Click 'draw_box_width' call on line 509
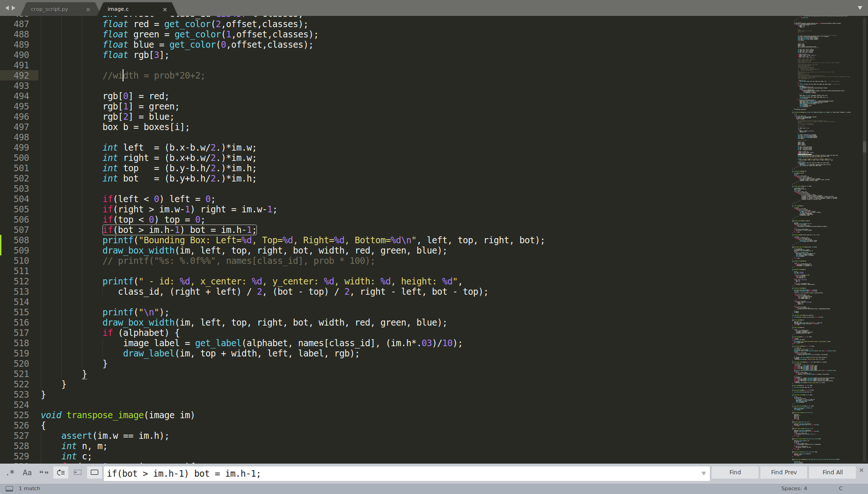This screenshot has width=868, height=494. pyautogui.click(x=139, y=250)
